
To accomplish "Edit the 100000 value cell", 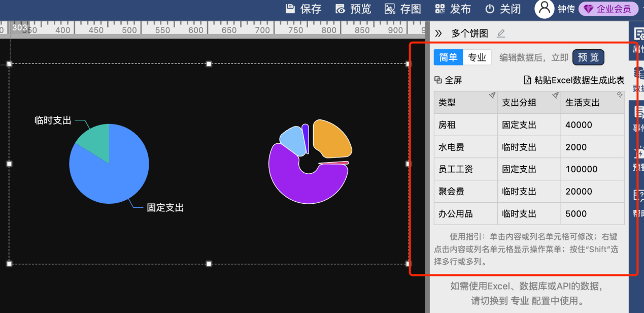I will pyautogui.click(x=592, y=169).
